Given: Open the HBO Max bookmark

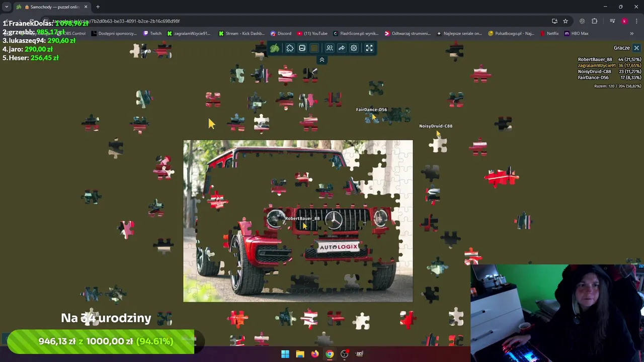Looking at the screenshot, I should 577,34.
